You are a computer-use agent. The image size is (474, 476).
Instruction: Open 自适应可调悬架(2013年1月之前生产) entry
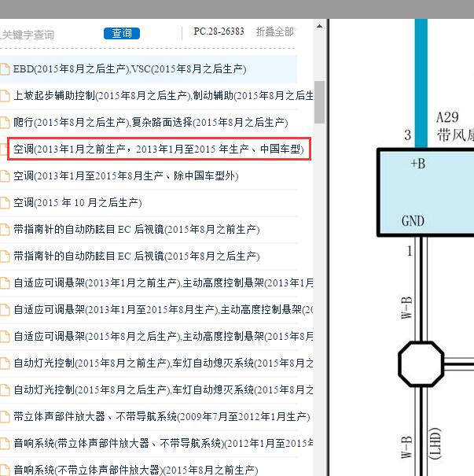pyautogui.click(x=164, y=282)
